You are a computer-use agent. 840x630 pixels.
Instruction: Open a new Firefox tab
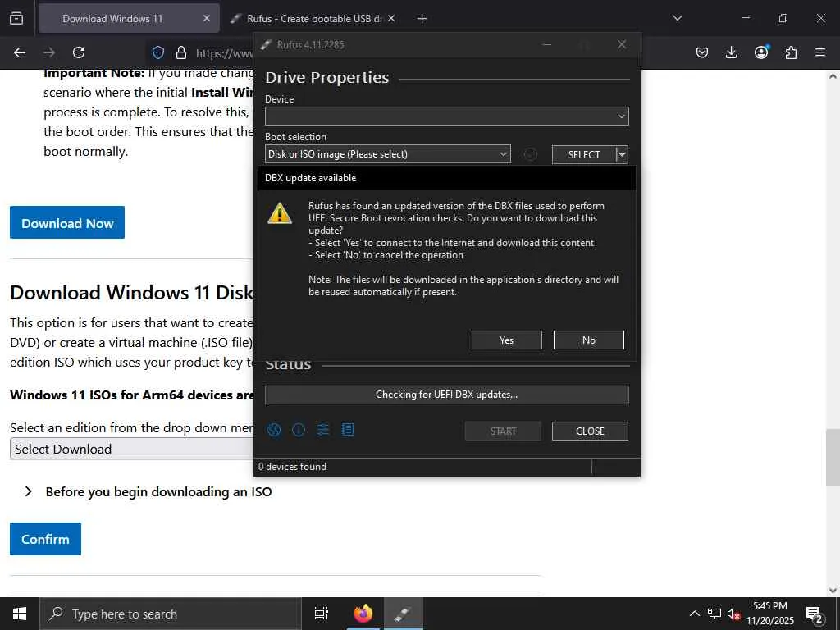422,19
